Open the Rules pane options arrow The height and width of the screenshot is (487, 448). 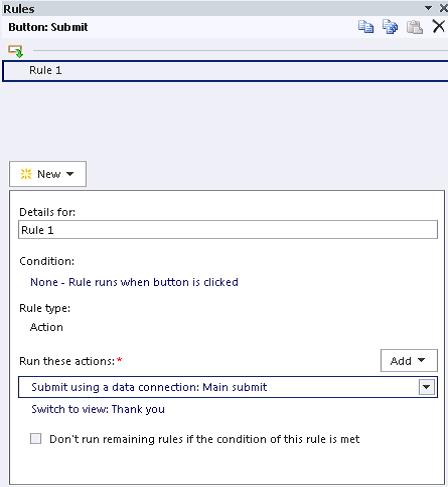pyautogui.click(x=429, y=8)
